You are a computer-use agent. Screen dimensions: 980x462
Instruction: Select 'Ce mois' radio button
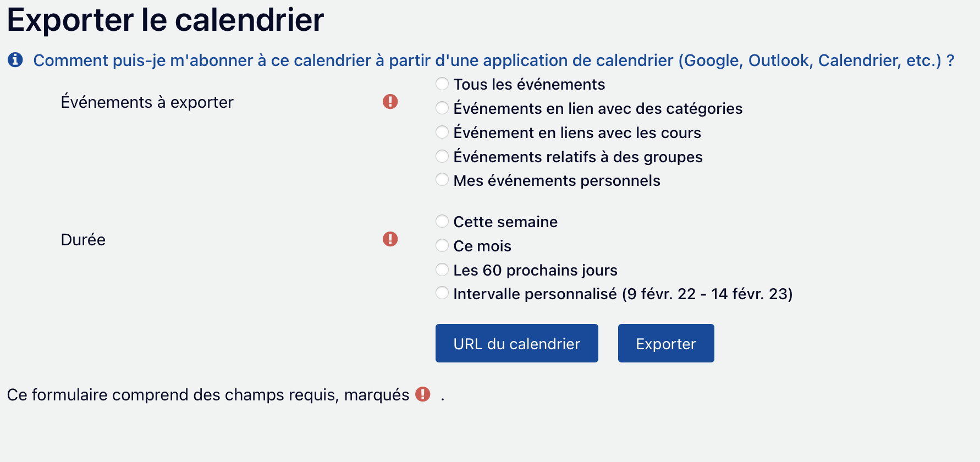[442, 246]
